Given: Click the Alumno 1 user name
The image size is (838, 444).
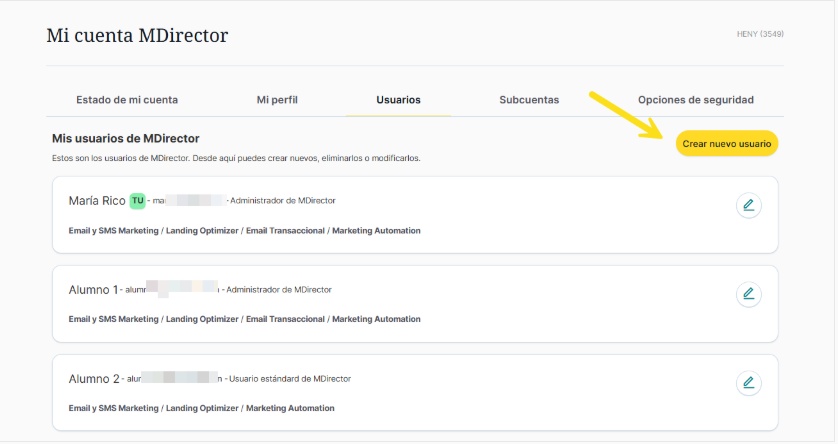Looking at the screenshot, I should (93, 290).
